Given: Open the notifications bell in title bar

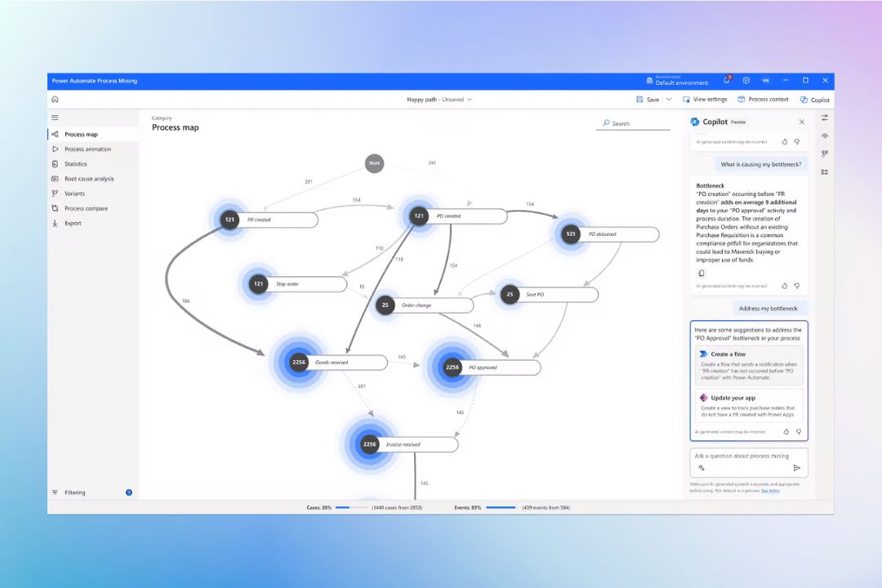Looking at the screenshot, I should point(727,81).
